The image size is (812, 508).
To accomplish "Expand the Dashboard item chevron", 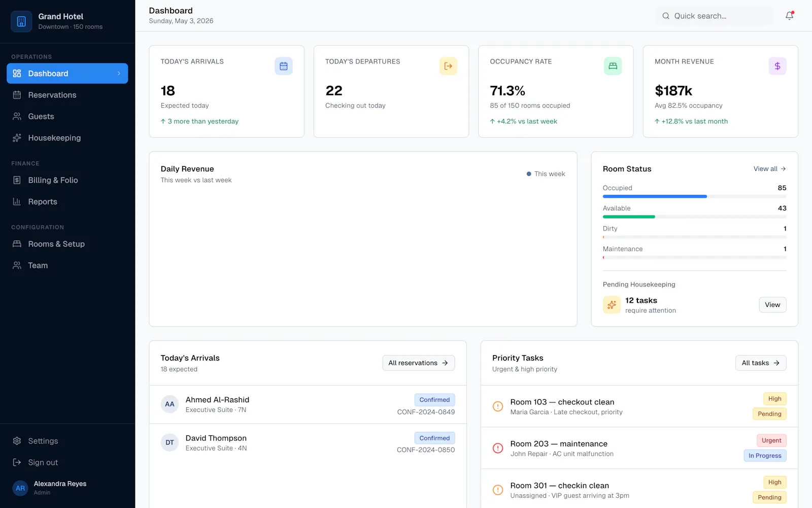I will 119,74.
